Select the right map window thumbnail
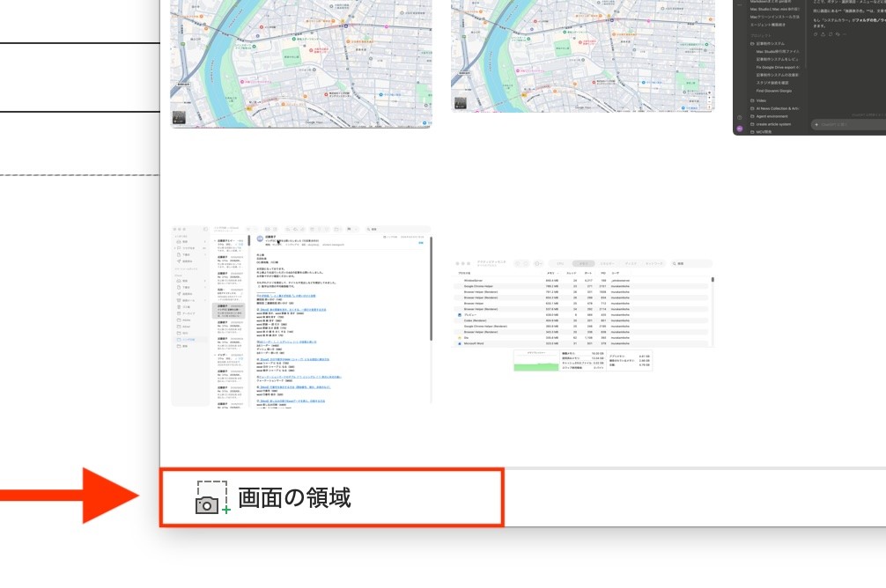This screenshot has height=588, width=886. [x=582, y=56]
